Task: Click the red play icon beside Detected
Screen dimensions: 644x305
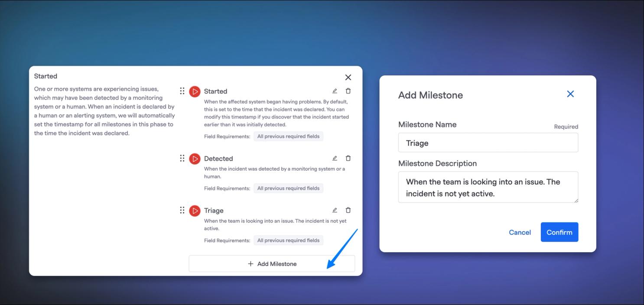Action: point(195,159)
